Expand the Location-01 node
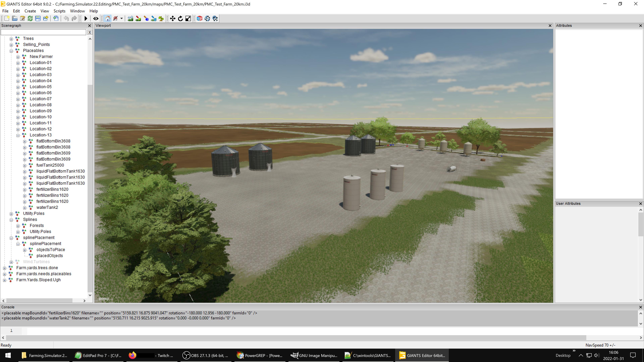The width and height of the screenshot is (644, 362). tap(18, 63)
